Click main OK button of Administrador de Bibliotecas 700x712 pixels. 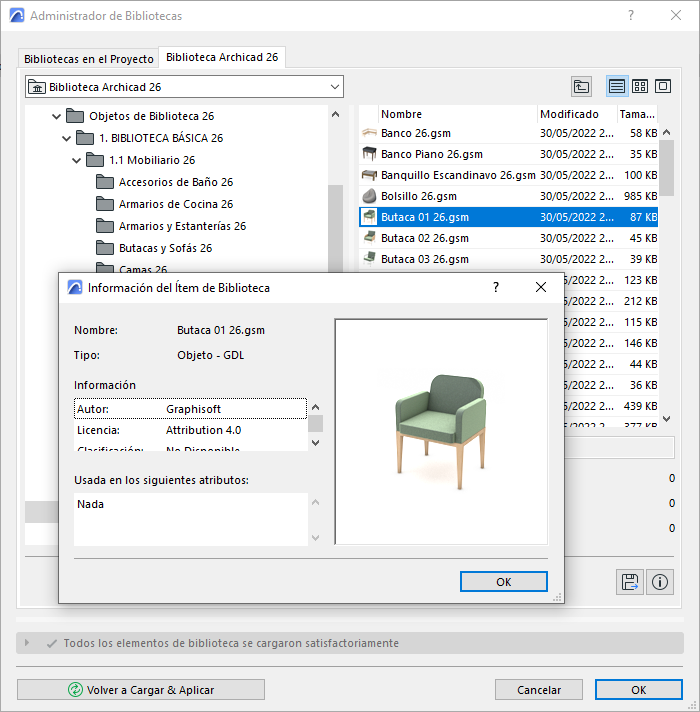tap(638, 690)
